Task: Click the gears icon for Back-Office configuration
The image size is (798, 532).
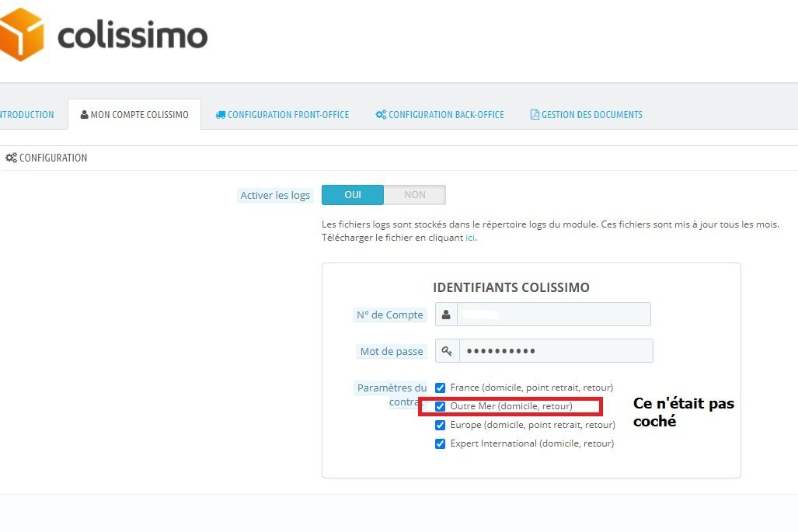Action: click(x=382, y=114)
